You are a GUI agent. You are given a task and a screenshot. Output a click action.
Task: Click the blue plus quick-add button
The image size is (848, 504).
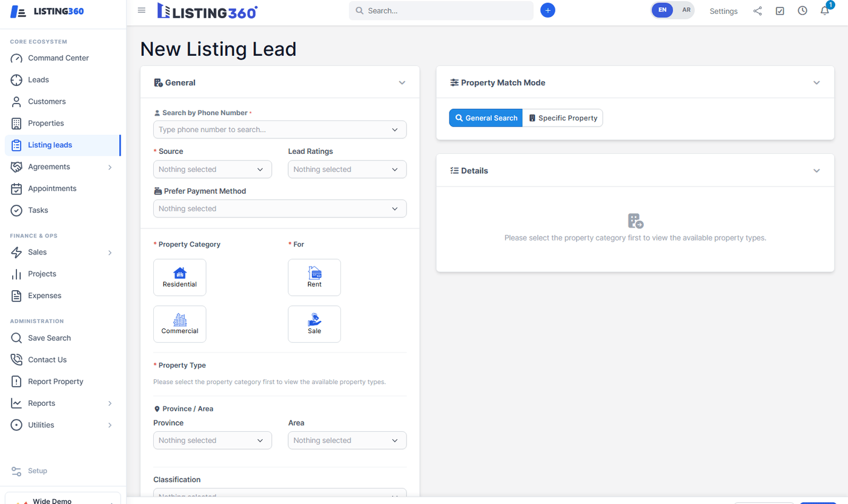click(x=548, y=10)
